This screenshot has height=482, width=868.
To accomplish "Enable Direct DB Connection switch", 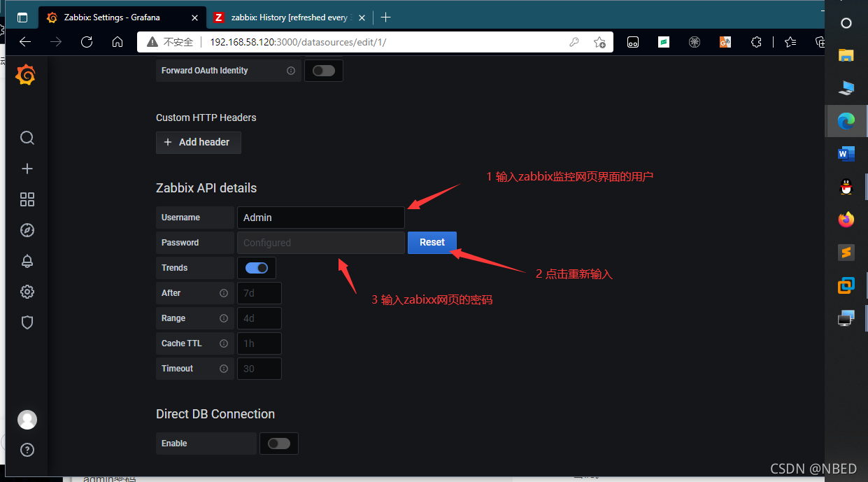I will click(x=278, y=444).
